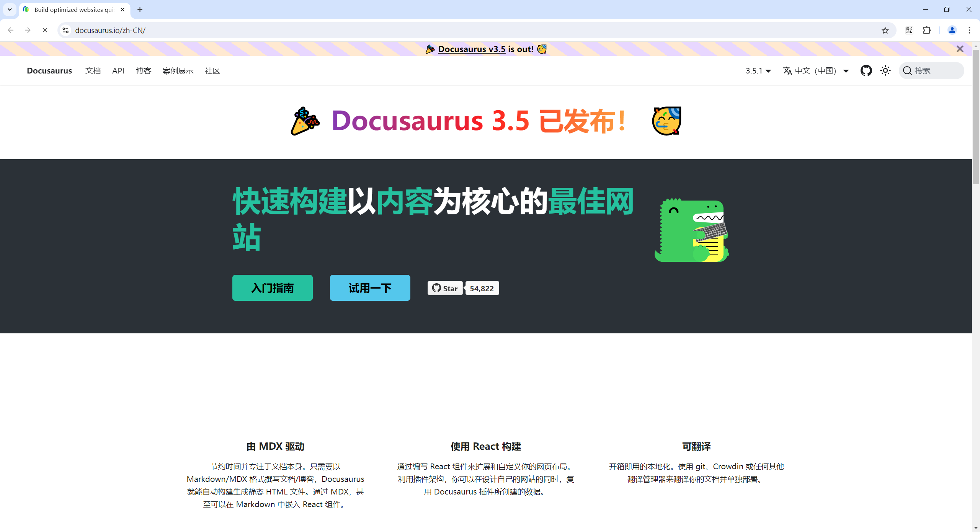Click the Docusaurus brand home link
980x532 pixels.
[x=49, y=71]
